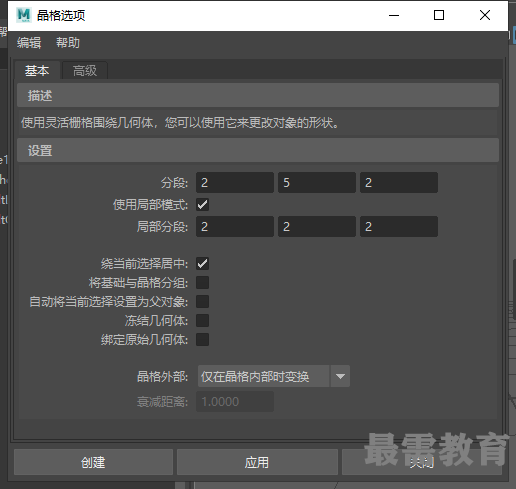Click the first 分段 input field
The width and height of the screenshot is (516, 489).
pos(235,182)
